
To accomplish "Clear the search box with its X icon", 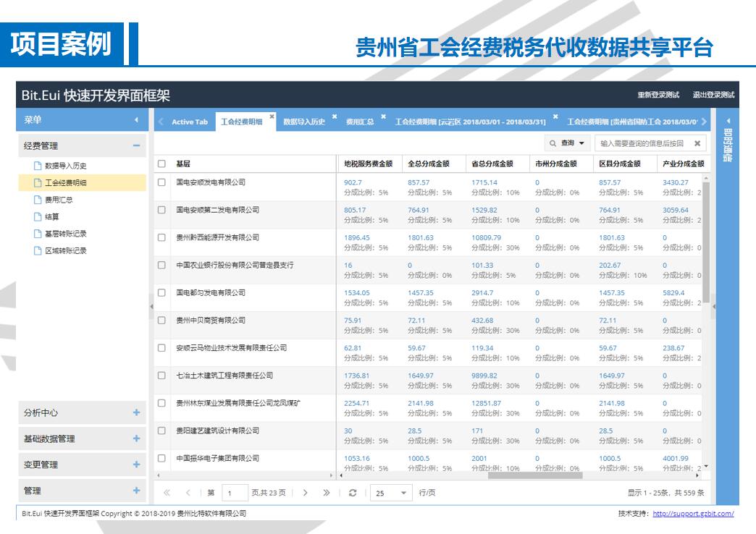I will (x=697, y=143).
